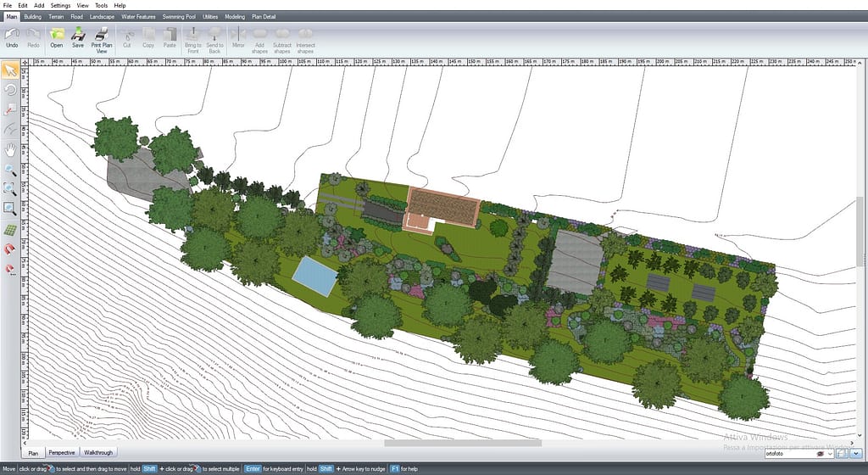Select the house with terracotta roof

pyautogui.click(x=441, y=210)
